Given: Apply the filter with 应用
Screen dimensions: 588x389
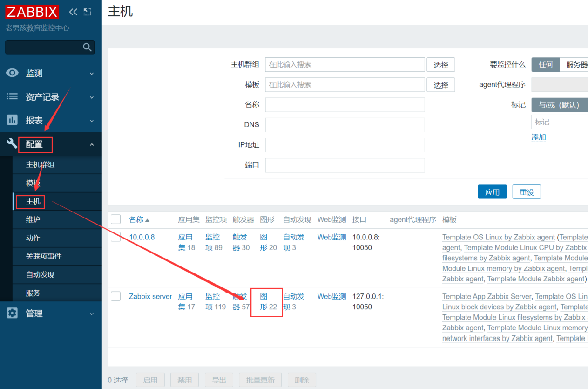Looking at the screenshot, I should pos(492,192).
